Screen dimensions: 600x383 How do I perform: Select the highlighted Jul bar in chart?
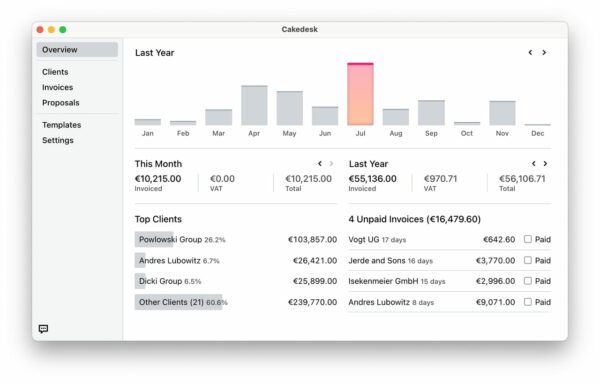pyautogui.click(x=360, y=94)
